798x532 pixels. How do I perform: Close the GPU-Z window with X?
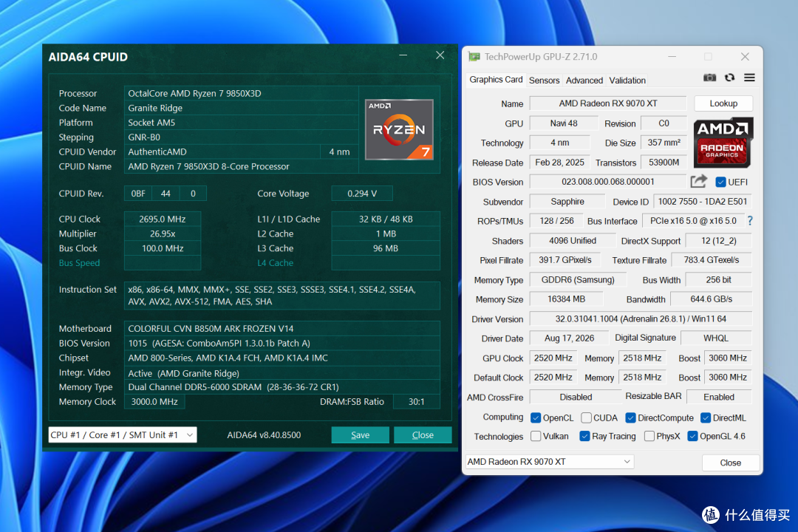745,56
